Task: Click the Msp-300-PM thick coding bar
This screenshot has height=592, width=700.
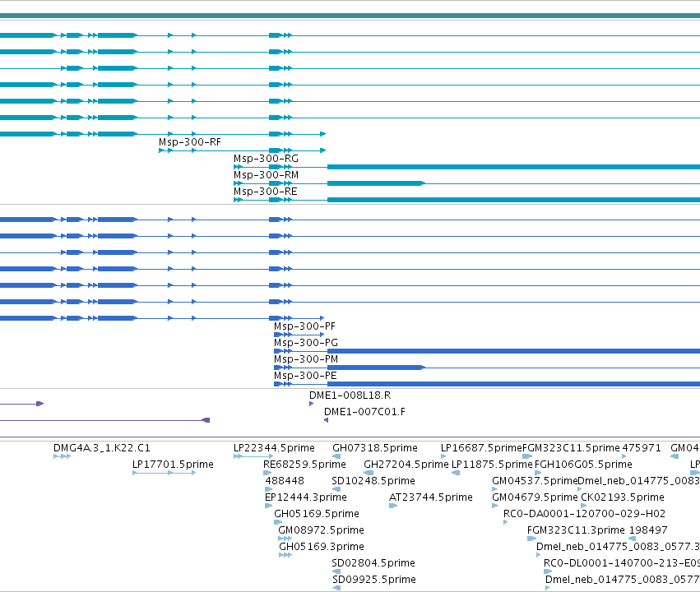Action: [x=376, y=368]
